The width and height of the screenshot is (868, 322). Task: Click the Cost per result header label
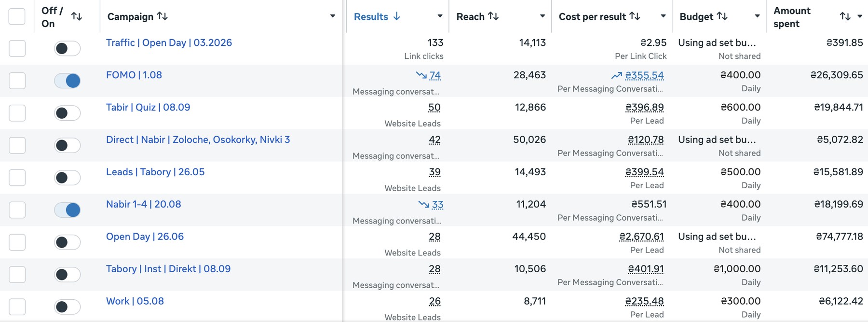pyautogui.click(x=592, y=16)
